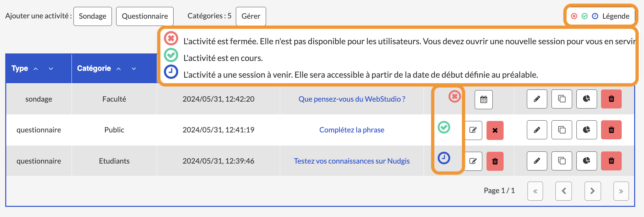The width and height of the screenshot is (644, 217).
Task: Edit running session of Complétez la phrase
Action: tap(473, 130)
